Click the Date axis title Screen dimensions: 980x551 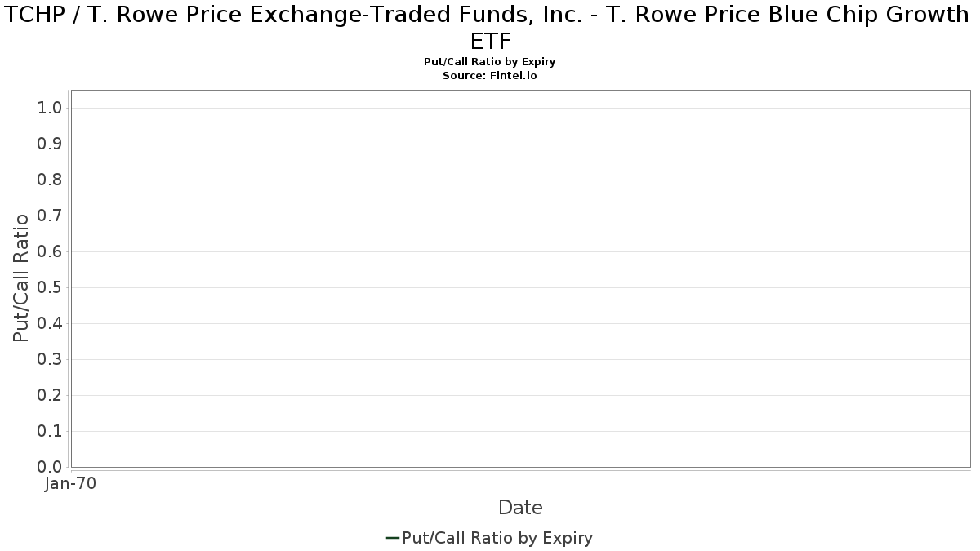tap(520, 508)
